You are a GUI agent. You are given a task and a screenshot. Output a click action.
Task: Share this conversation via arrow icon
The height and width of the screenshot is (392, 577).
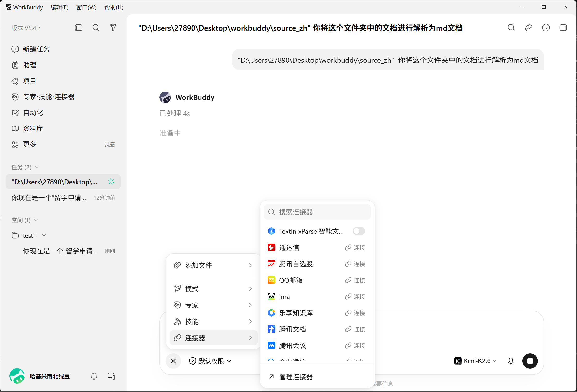pos(529,28)
